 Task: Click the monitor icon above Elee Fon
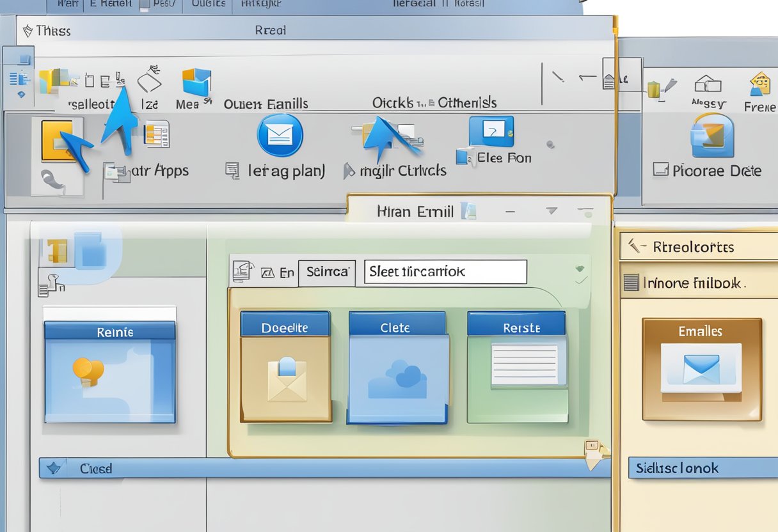click(491, 132)
